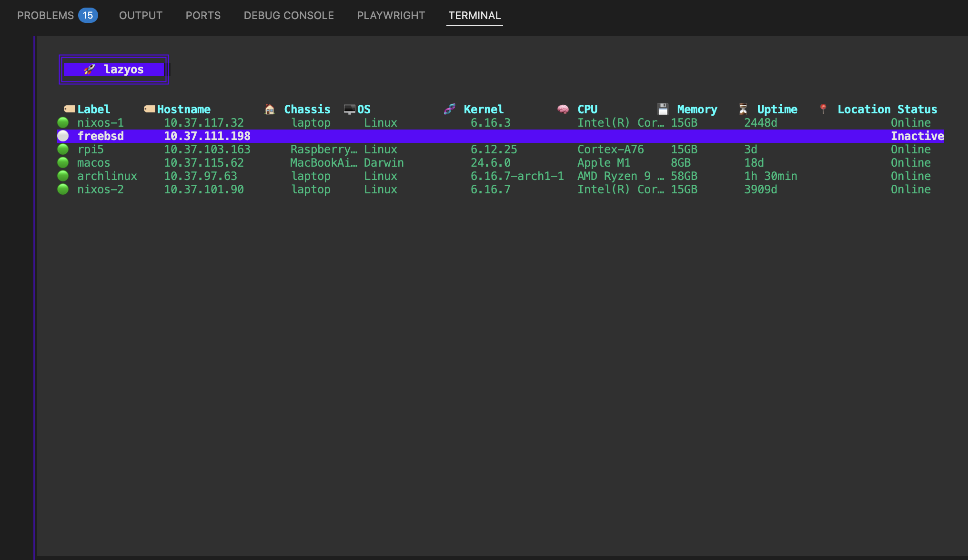Click the red pin icon beside Location
968x560 pixels.
[x=823, y=109]
